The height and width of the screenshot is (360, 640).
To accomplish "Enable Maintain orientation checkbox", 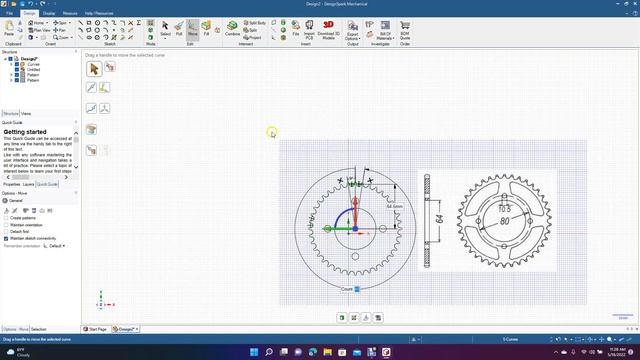I will pos(6,225).
